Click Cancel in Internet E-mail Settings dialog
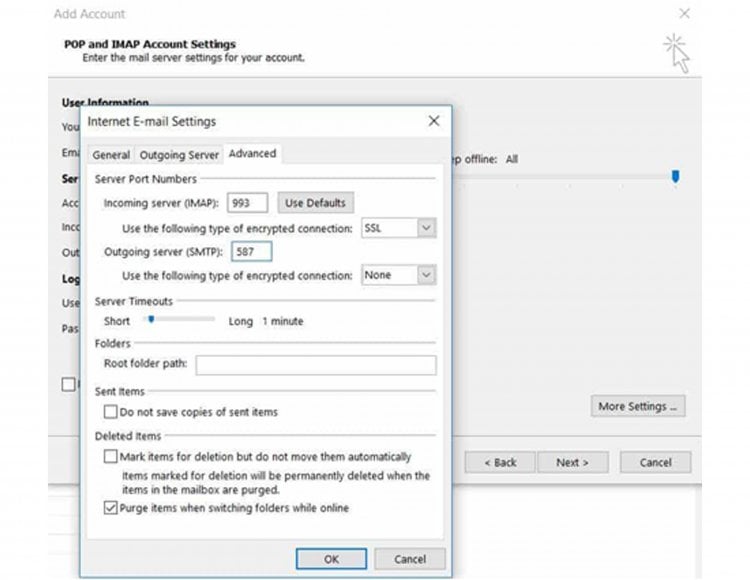This screenshot has height=580, width=750. click(x=409, y=559)
